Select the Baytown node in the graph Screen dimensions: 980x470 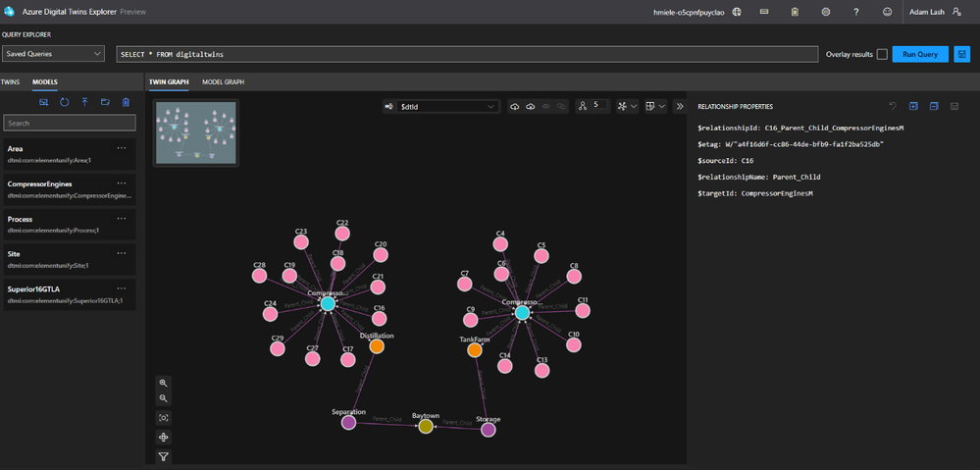tap(425, 426)
